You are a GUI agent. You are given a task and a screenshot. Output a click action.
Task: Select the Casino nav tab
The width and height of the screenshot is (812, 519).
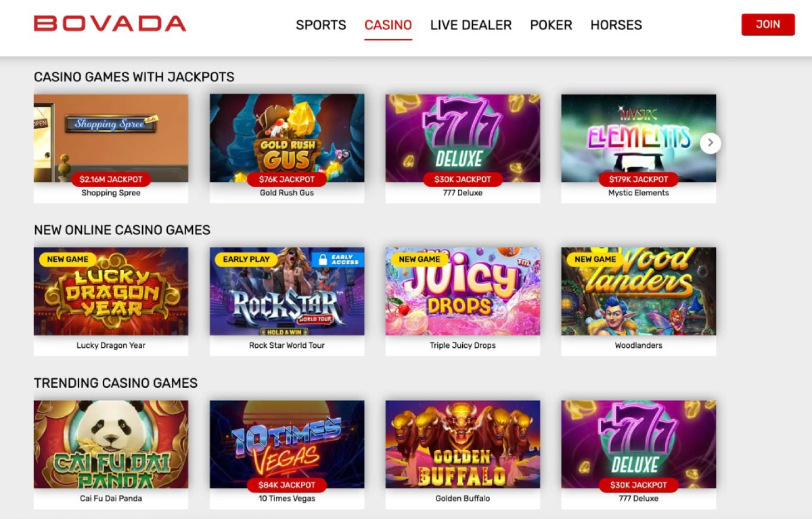(388, 25)
